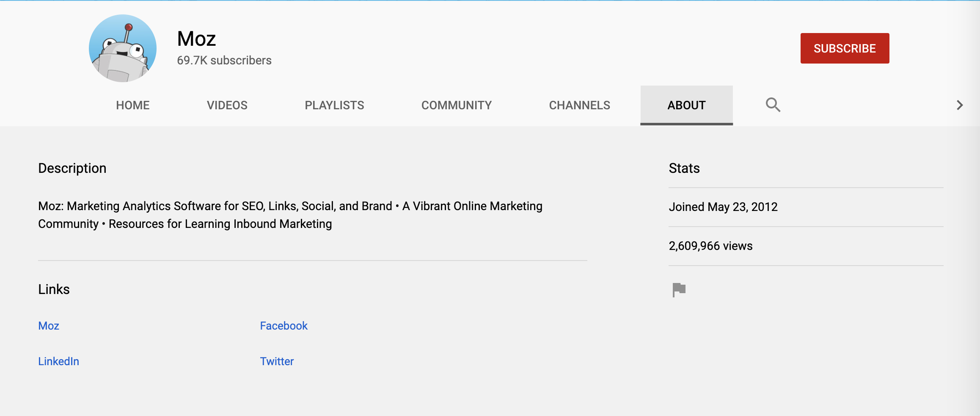This screenshot has width=980, height=416.
Task: Open the Playlists tab
Action: tap(334, 105)
